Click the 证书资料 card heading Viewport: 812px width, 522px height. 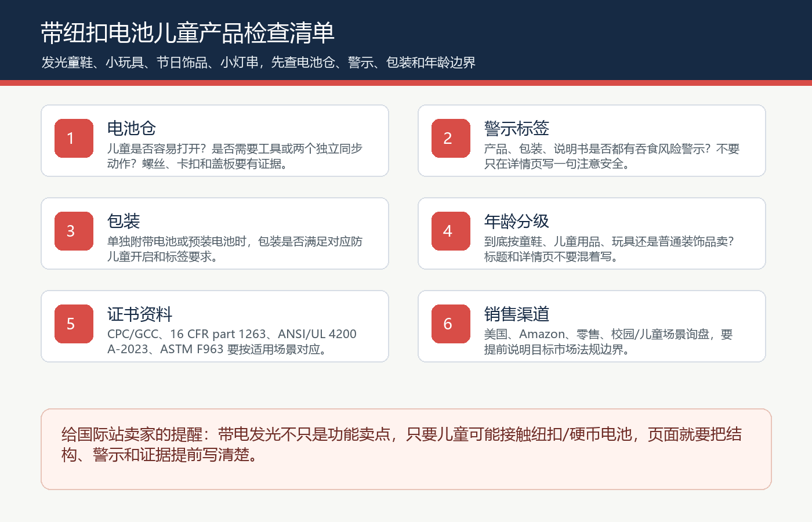point(140,314)
